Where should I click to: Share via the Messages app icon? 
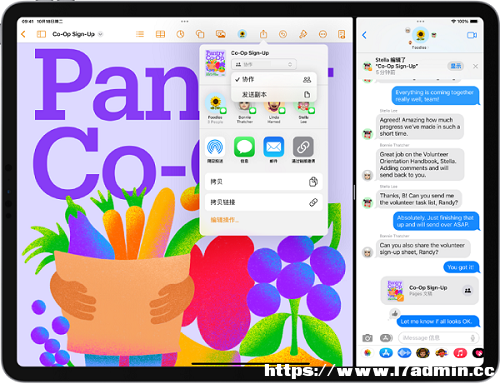(244, 147)
